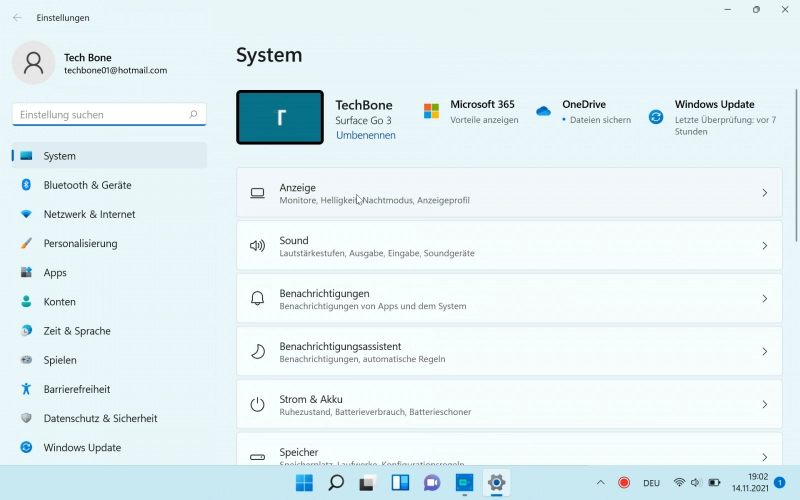The width and height of the screenshot is (800, 500).
Task: Click Dateien sichern under OneDrive
Action: (600, 120)
